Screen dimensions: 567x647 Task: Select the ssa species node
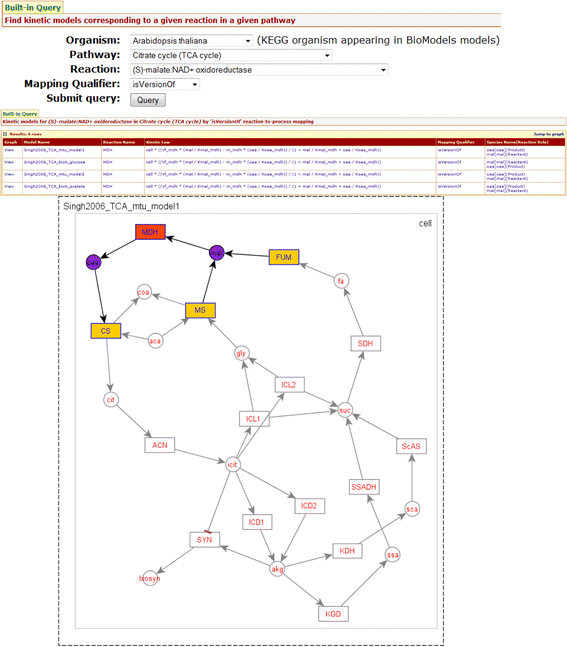click(392, 555)
